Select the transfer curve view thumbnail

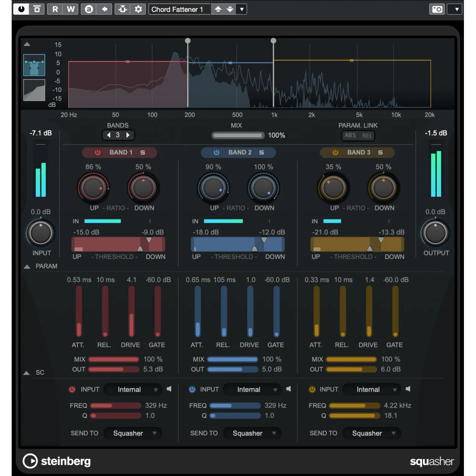34,90
